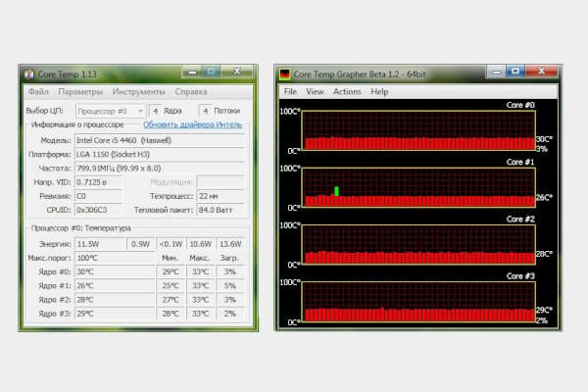
Task: Click Ядро #1 temperature 26°C
Action: [x=115, y=285]
